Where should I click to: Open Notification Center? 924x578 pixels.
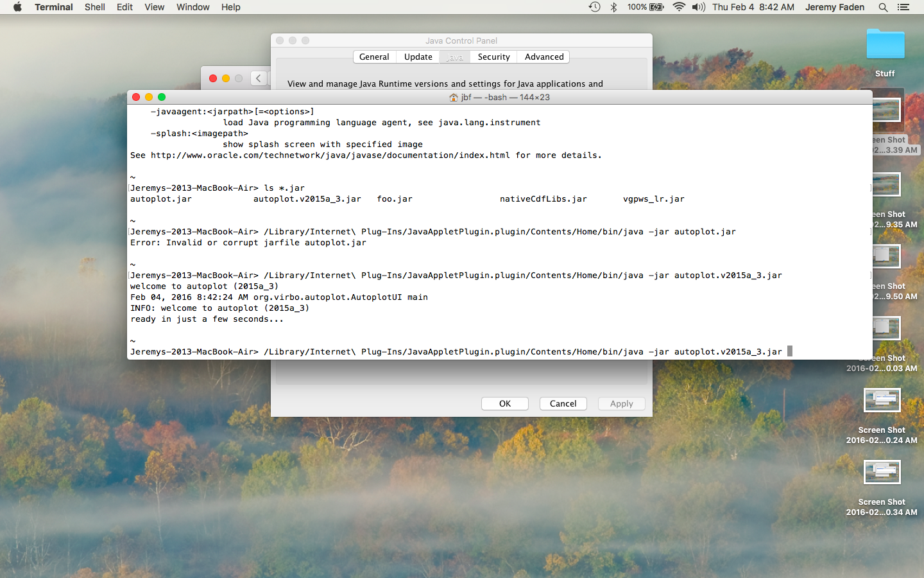[903, 7]
